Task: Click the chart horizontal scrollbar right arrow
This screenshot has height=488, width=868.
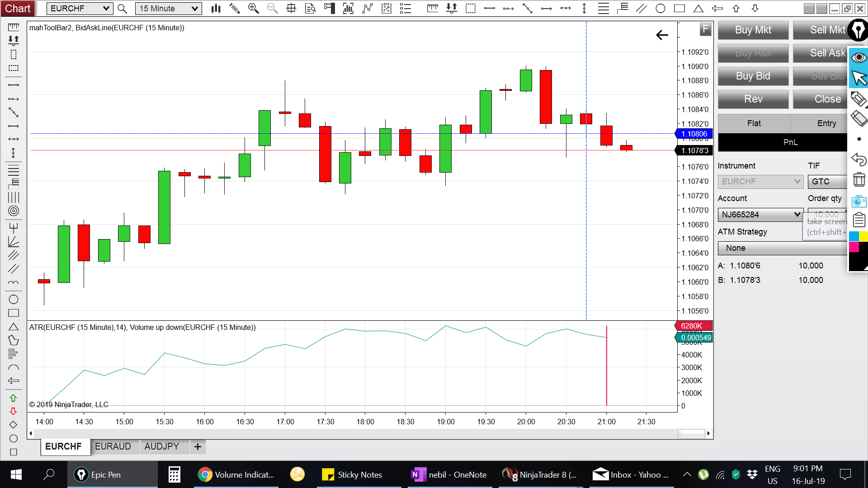Action: click(x=708, y=433)
